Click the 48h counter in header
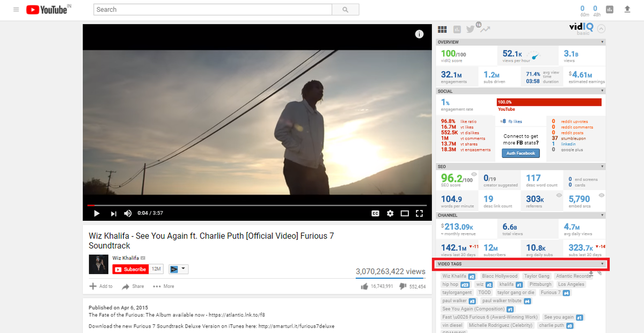Image resolution: width=644 pixels, height=333 pixels. click(x=597, y=10)
